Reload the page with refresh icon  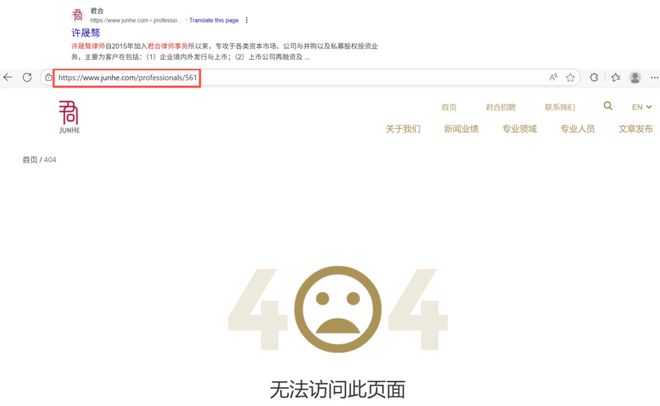tap(27, 77)
